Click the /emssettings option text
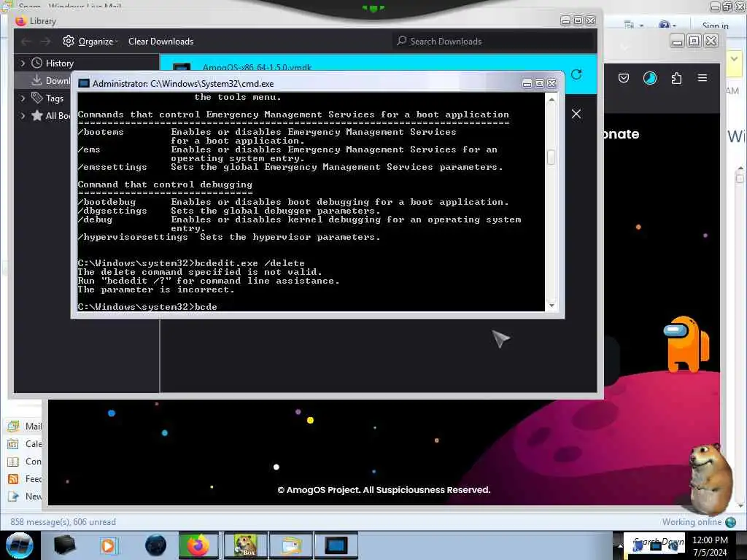The height and width of the screenshot is (560, 747). coord(112,167)
